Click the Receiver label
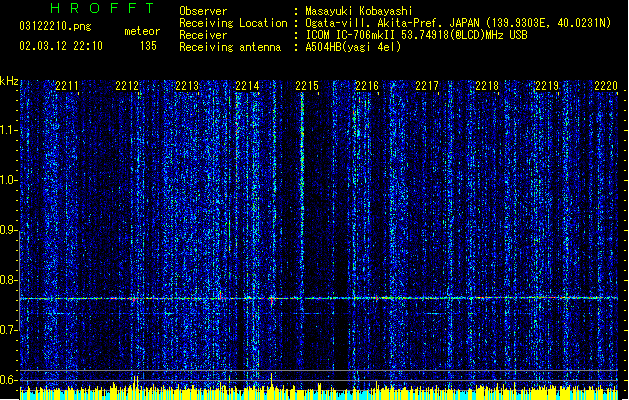 point(203,35)
